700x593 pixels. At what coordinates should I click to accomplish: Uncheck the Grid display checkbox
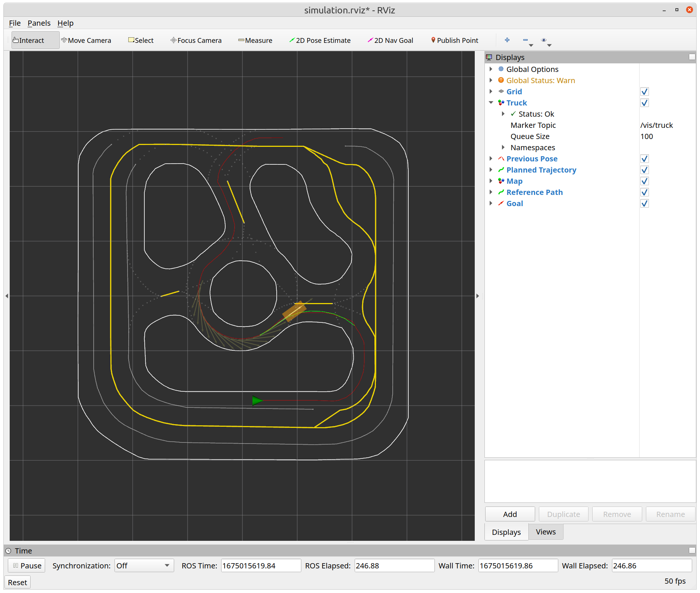[644, 92]
